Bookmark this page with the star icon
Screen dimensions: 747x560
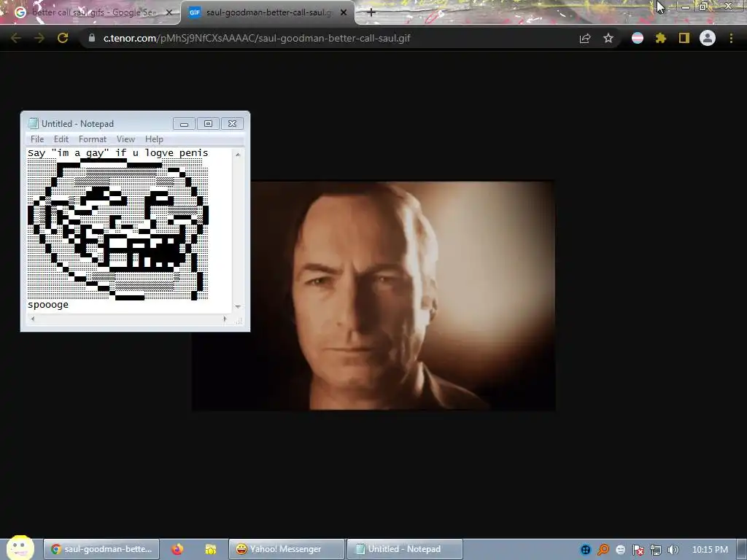pos(608,38)
